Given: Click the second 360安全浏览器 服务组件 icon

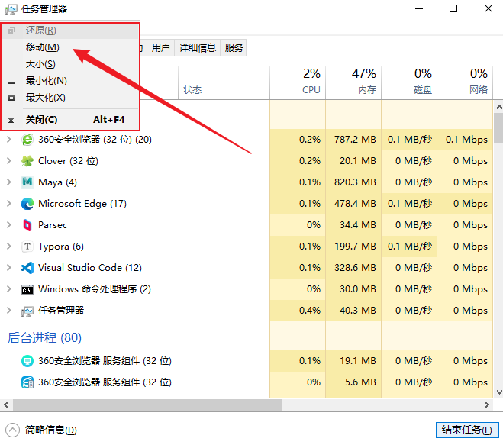Looking at the screenshot, I should pyautogui.click(x=27, y=382).
